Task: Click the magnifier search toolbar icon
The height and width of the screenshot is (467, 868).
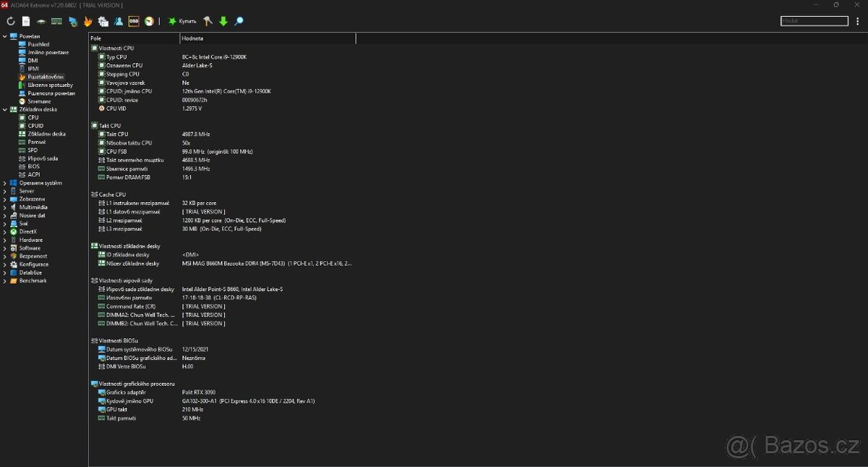Action: [239, 22]
